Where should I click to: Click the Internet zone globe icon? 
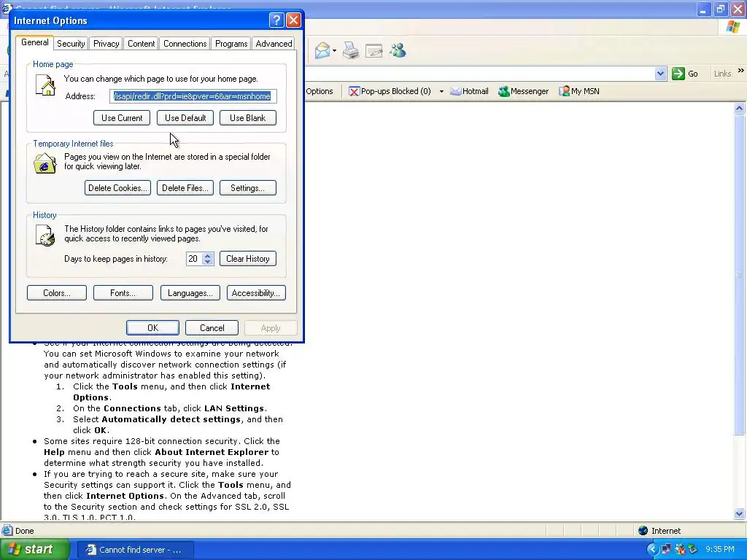click(x=643, y=531)
